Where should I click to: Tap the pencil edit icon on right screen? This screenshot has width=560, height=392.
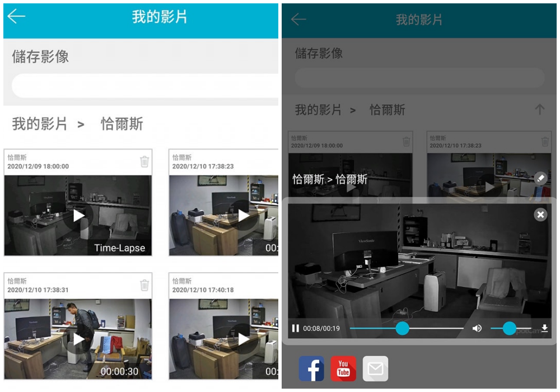(x=540, y=178)
